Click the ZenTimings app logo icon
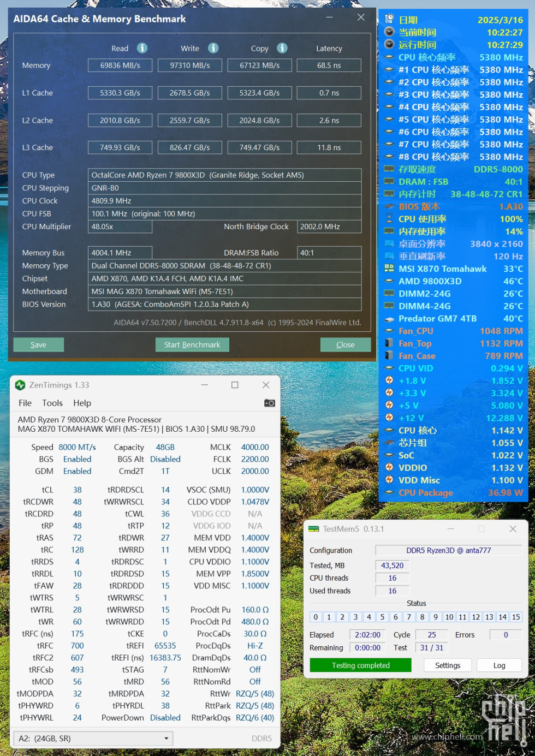 [20, 385]
